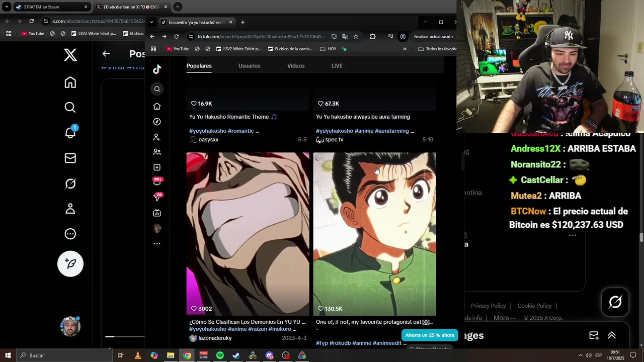Open X Explore search icon
Image resolution: width=644 pixels, height=362 pixels.
pos(70,108)
